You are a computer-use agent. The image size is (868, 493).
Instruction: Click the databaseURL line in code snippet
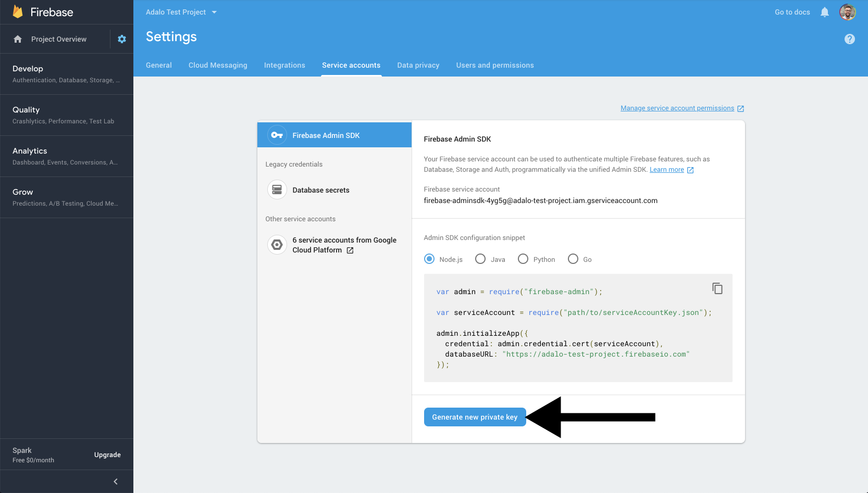(567, 354)
